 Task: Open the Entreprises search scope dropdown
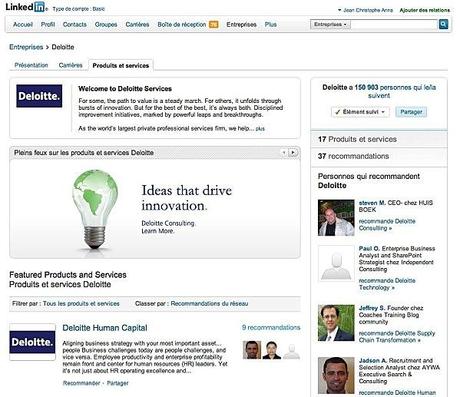(330, 24)
